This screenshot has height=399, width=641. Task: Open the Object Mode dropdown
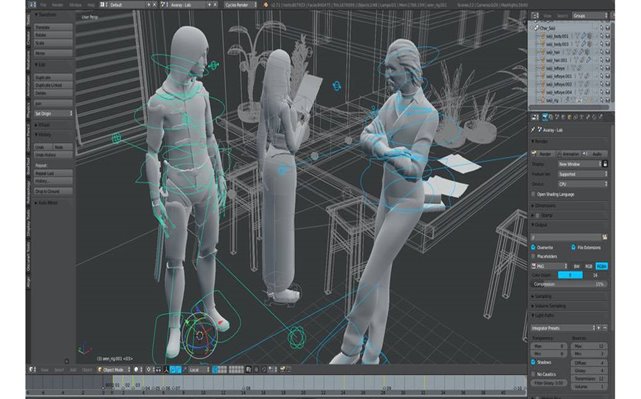tap(114, 370)
